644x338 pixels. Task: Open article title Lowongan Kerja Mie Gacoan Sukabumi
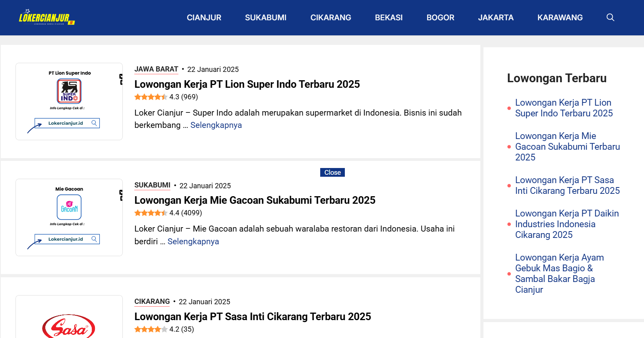(255, 200)
